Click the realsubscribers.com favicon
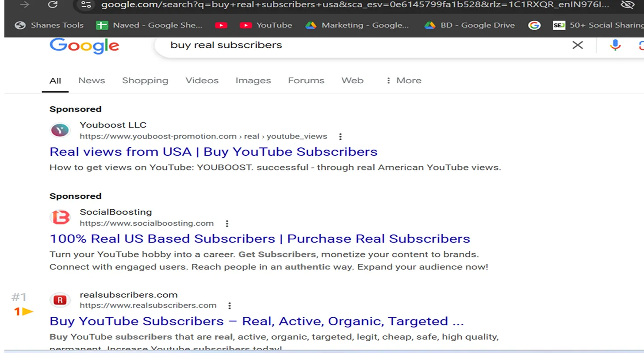Screen dimensions: 644x354 pos(60,300)
